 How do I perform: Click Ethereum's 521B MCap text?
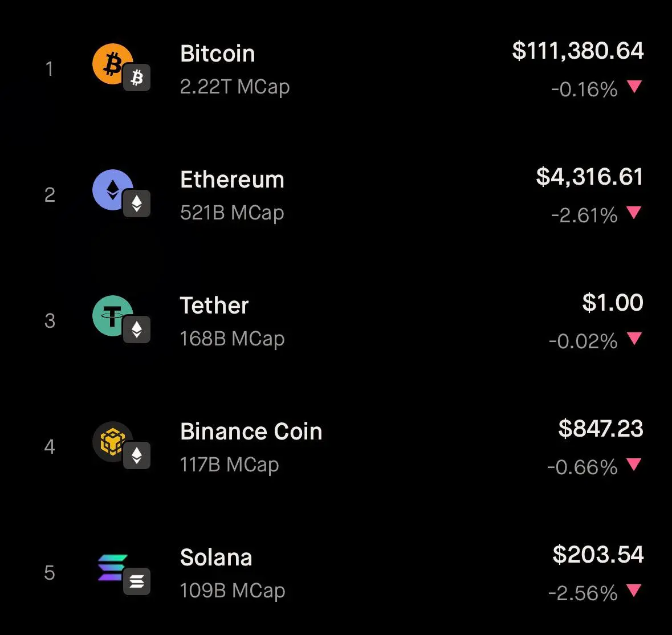232,213
